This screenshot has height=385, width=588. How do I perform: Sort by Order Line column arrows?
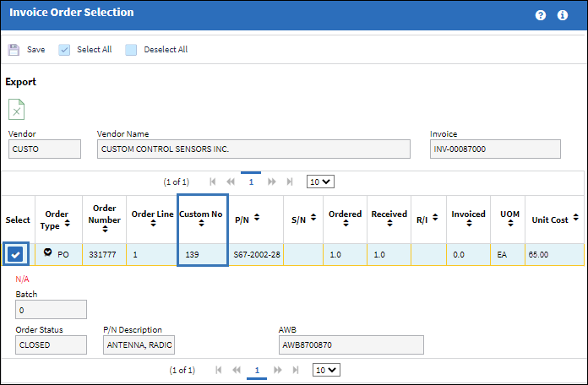coord(153,223)
